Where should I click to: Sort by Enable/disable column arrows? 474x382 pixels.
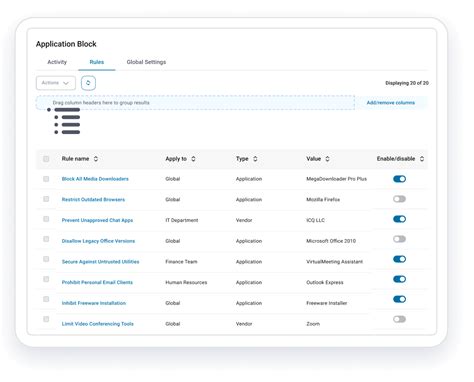422,159
